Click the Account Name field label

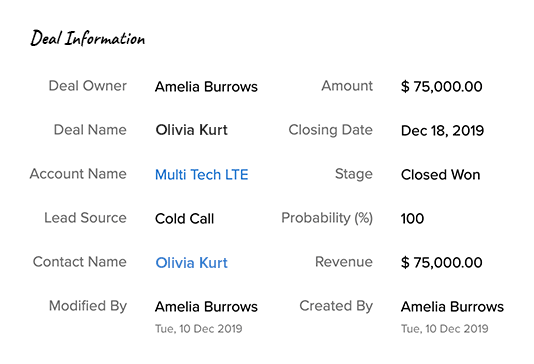pyautogui.click(x=78, y=174)
